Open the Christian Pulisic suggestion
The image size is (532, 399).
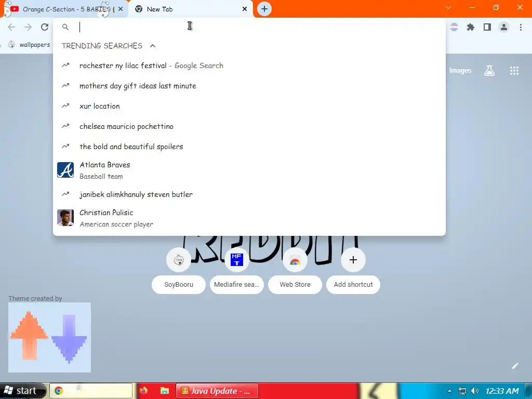click(x=249, y=218)
